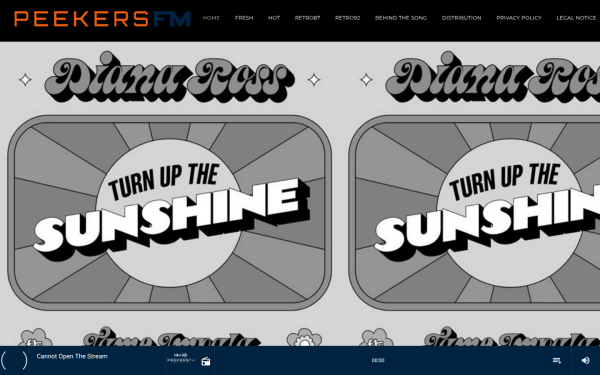Viewport: 600px width, 375px height.
Task: Go to the Hot page
Action: 274,18
